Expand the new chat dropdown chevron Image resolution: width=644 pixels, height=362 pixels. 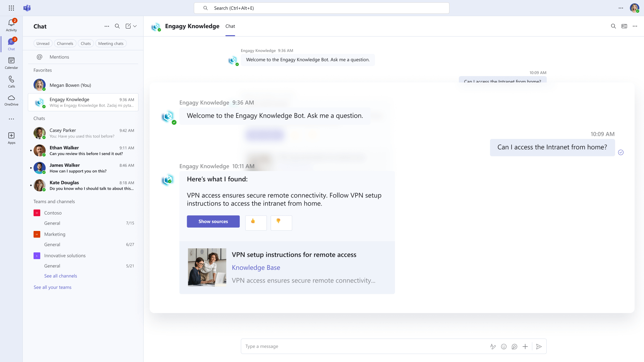coord(135,26)
